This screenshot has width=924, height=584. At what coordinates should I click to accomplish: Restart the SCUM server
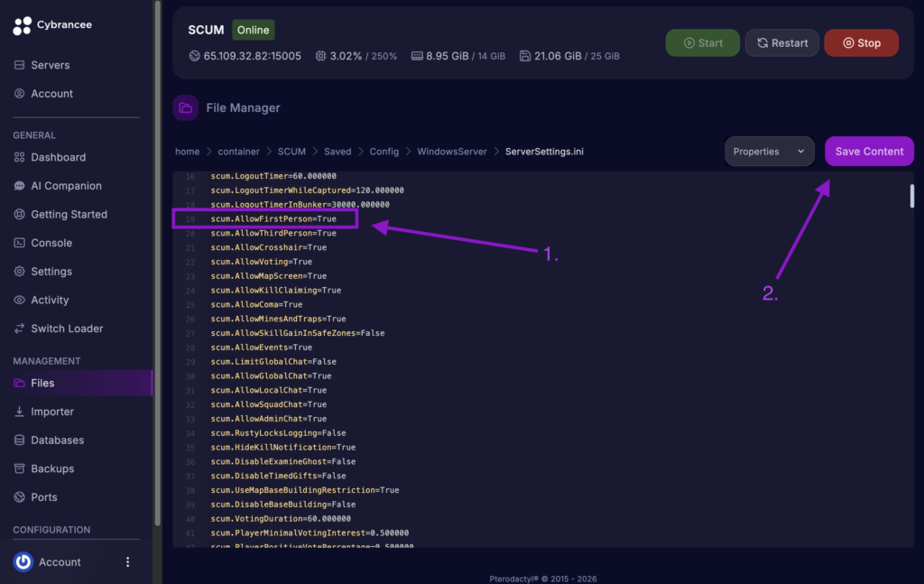pos(781,42)
